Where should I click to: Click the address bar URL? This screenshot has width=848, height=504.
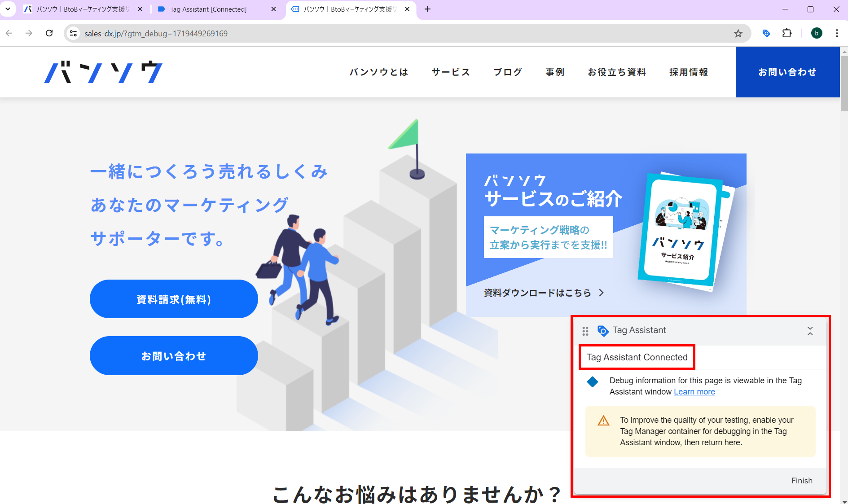[156, 34]
